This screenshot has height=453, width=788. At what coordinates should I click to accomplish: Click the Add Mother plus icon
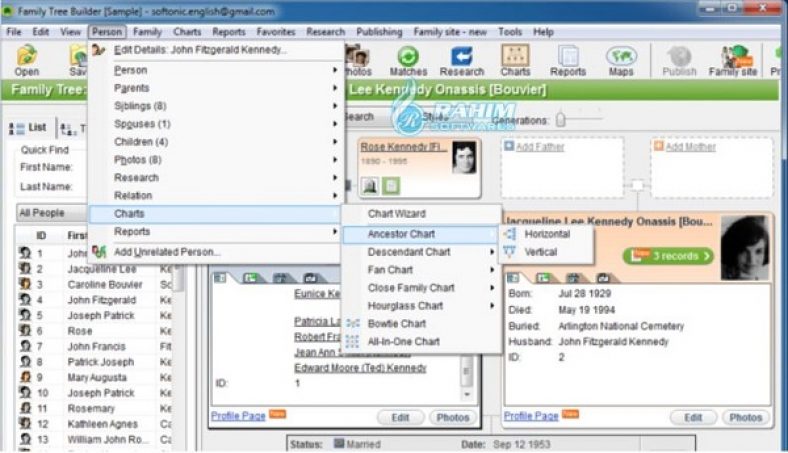[x=658, y=146]
